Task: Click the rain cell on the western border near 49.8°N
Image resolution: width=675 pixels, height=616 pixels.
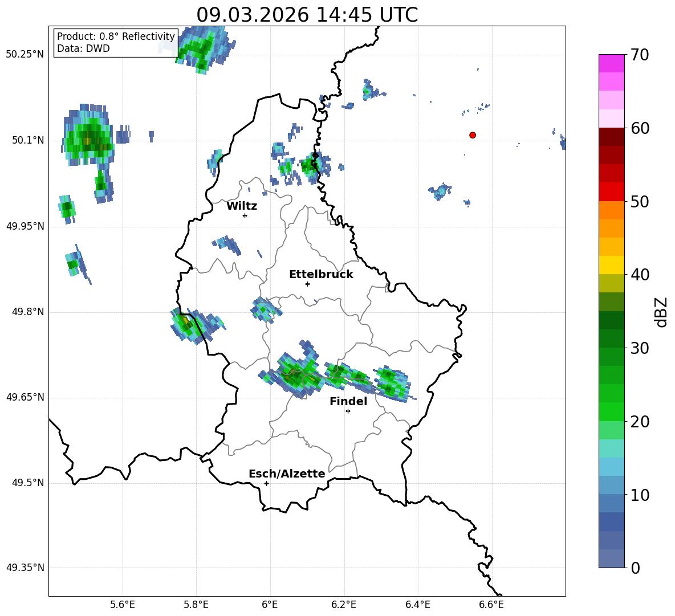Action: pos(192,325)
